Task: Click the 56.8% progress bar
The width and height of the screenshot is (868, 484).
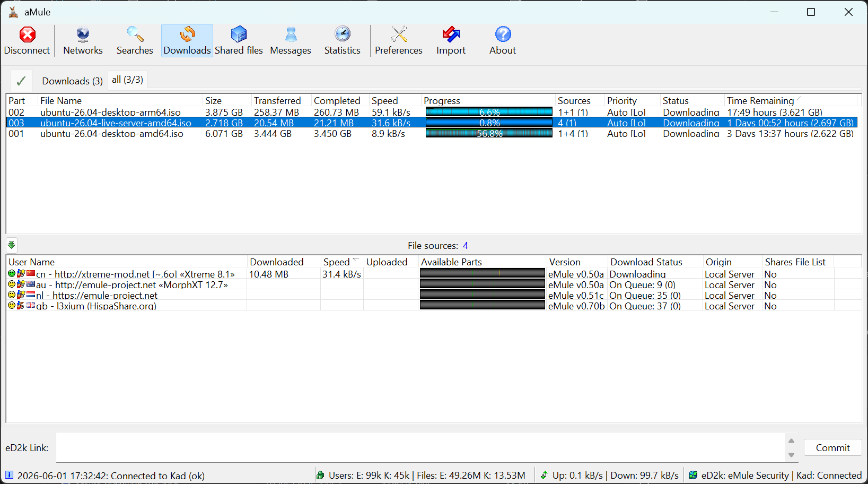Action: [x=489, y=133]
